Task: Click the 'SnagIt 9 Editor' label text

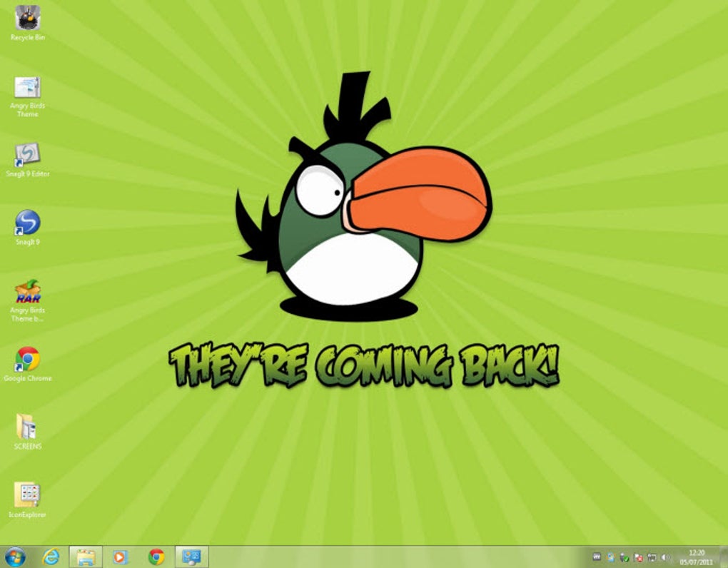Action: [x=27, y=173]
